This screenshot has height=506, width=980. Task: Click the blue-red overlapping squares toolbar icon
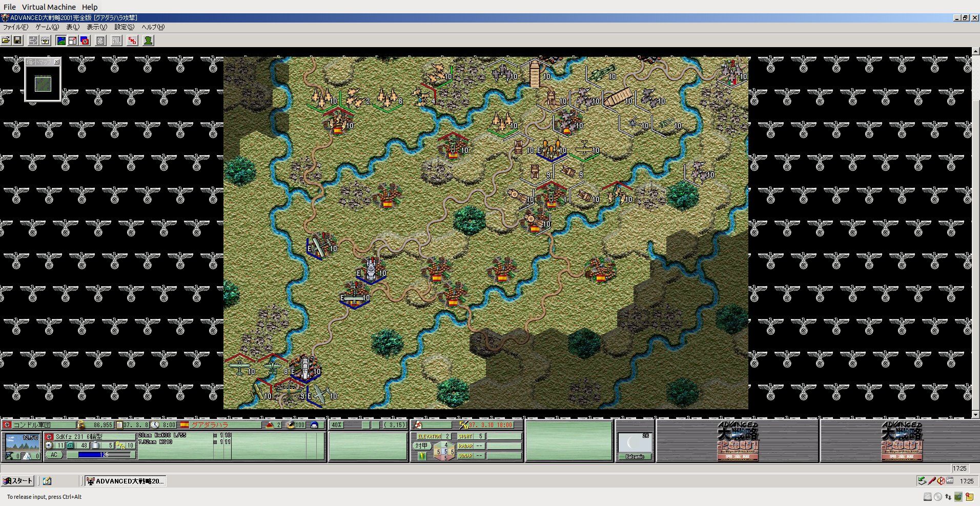pyautogui.click(x=85, y=40)
